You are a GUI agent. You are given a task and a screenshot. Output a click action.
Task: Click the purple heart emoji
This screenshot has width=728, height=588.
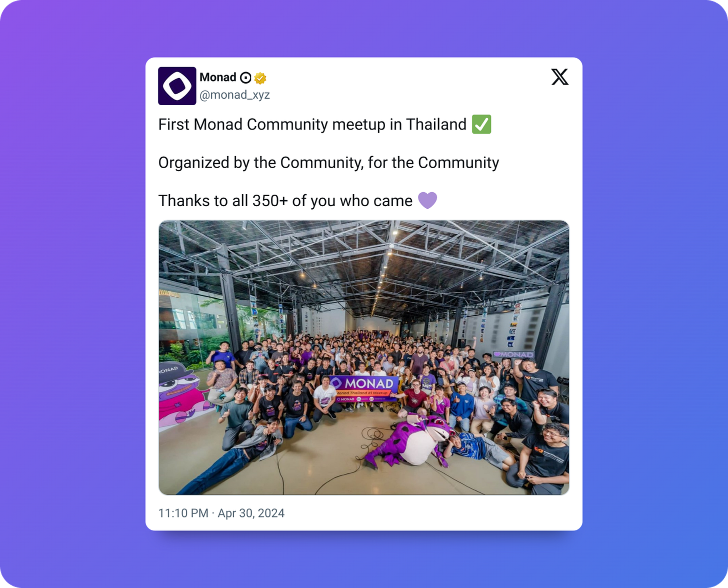click(427, 200)
